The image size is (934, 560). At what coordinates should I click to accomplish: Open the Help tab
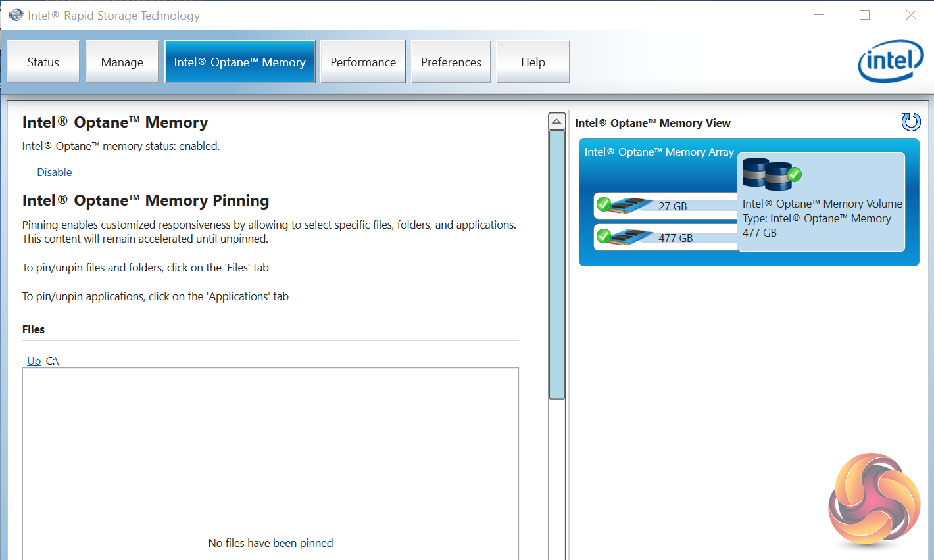click(533, 62)
